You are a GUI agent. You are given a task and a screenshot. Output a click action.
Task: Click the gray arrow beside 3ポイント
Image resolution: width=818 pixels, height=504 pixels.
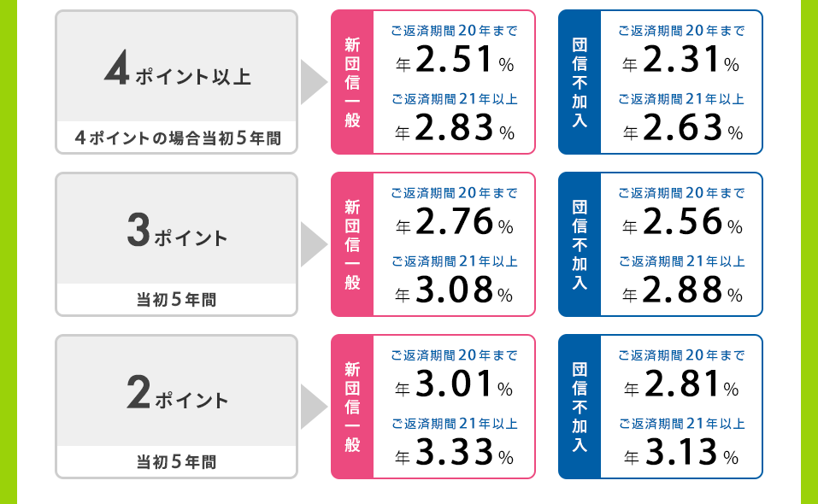pos(314,244)
